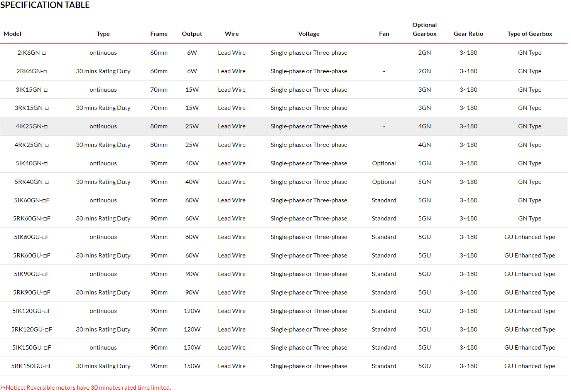Click the Fan column header

coord(384,34)
